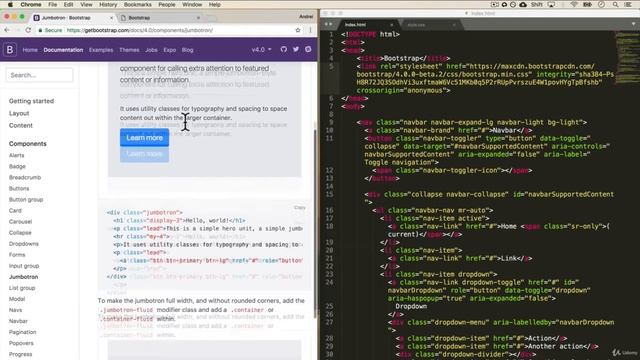640x360 pixels.
Task: Open Examples in Bootstrap navbar
Action: 101,50
